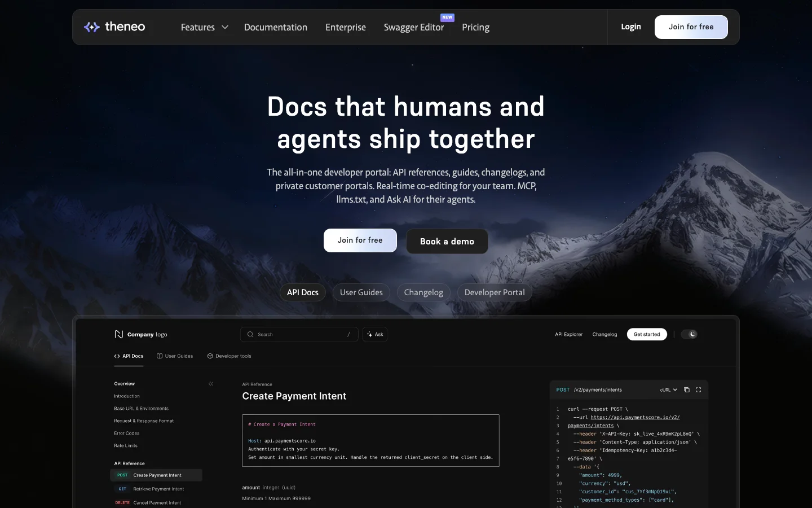Select the Changelog pill tab

pyautogui.click(x=423, y=292)
